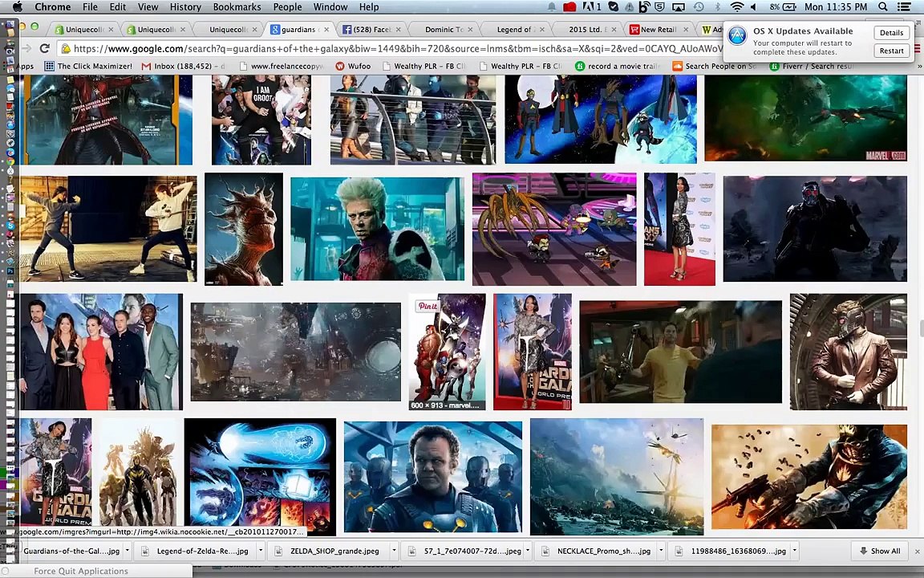Viewport: 924px width, 578px height.
Task: Open the Collector with white hair image
Action: (377, 229)
